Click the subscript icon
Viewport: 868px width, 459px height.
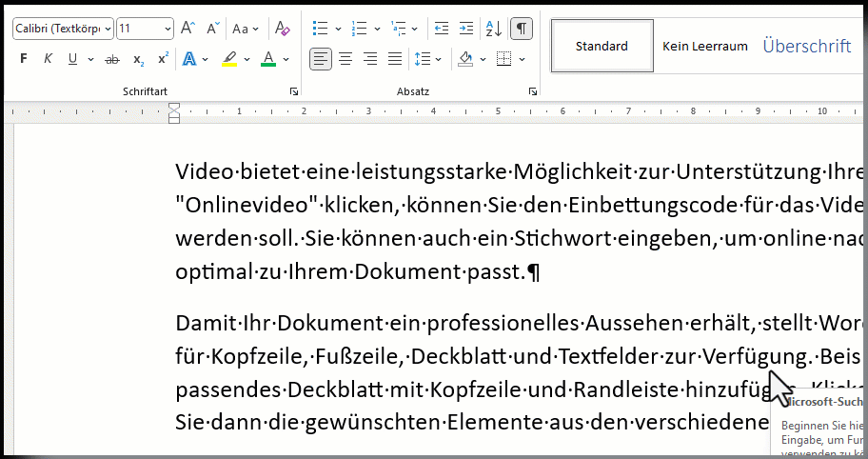139,59
